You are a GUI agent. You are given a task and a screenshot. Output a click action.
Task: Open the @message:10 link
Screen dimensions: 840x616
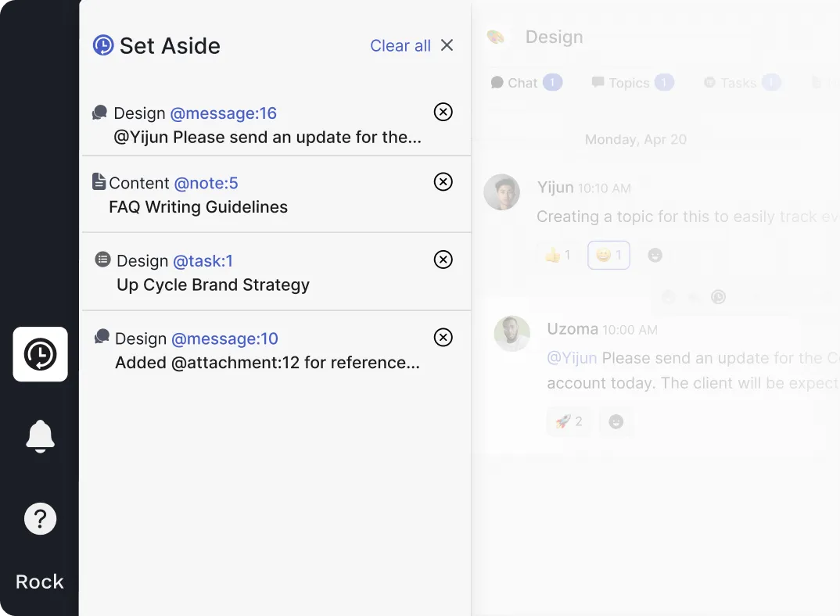[x=225, y=338]
